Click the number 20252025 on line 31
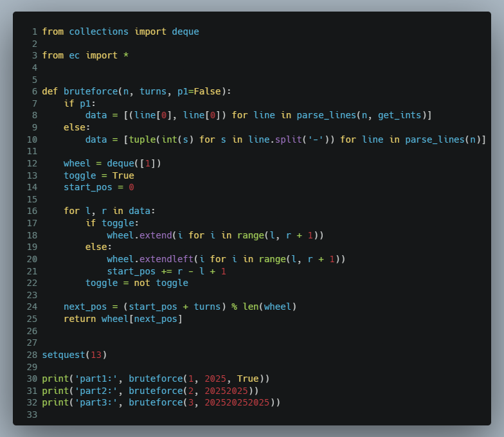 226,391
